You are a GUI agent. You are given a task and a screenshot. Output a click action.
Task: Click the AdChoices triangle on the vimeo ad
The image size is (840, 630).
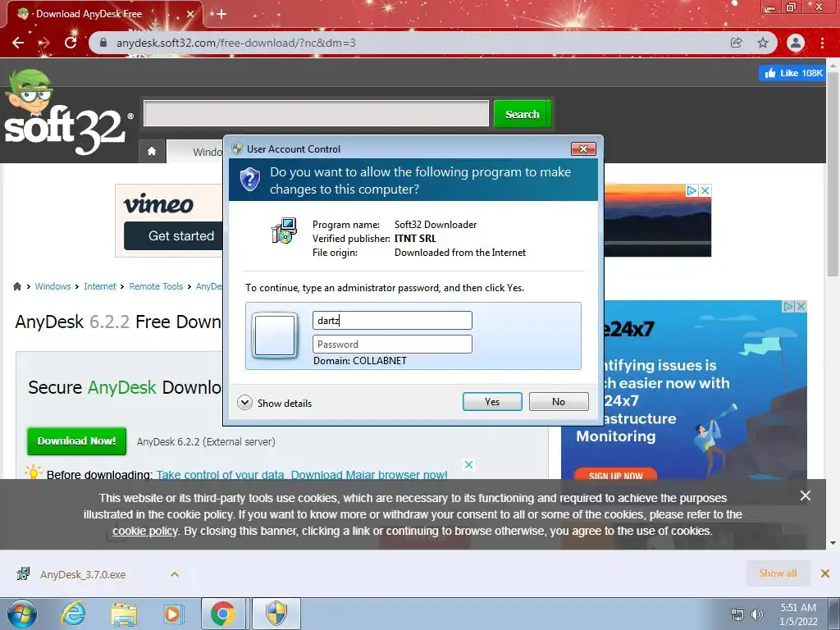pos(692,190)
